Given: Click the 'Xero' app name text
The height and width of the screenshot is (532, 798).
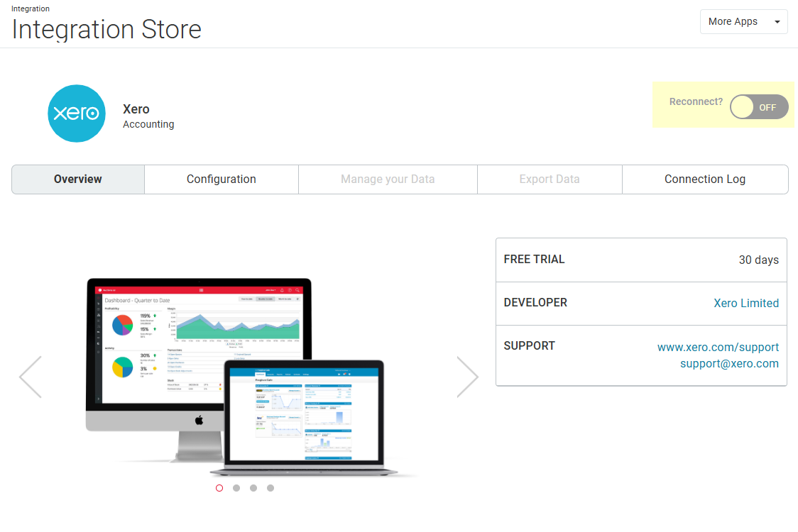Looking at the screenshot, I should click(136, 109).
